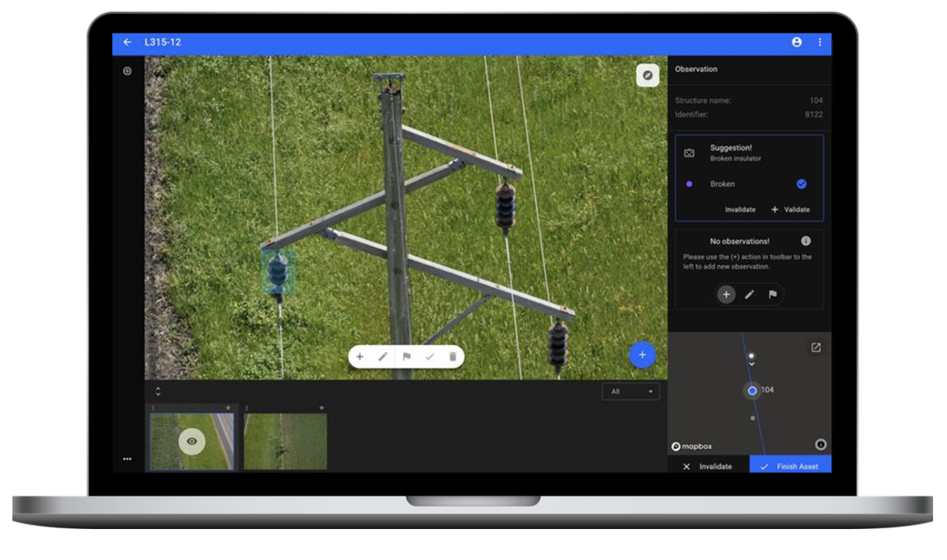Click the info icon next to No observations!
Viewport: 947px width, 560px height.
(805, 241)
